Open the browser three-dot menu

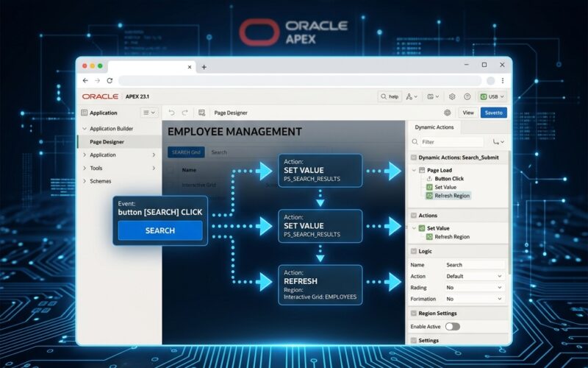coord(503,80)
